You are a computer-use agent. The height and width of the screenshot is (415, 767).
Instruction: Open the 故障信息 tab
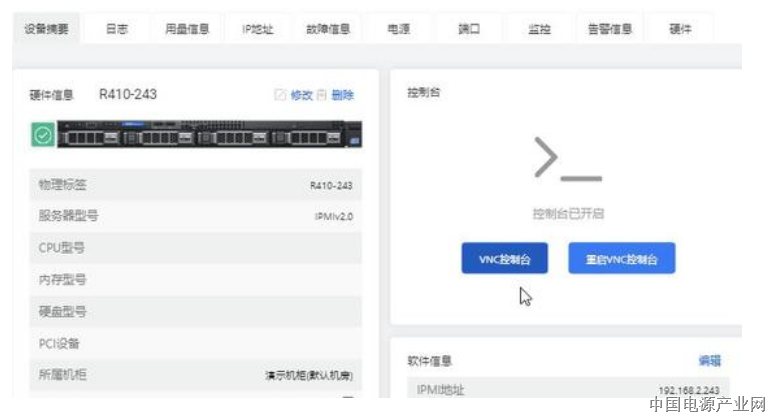click(328, 29)
